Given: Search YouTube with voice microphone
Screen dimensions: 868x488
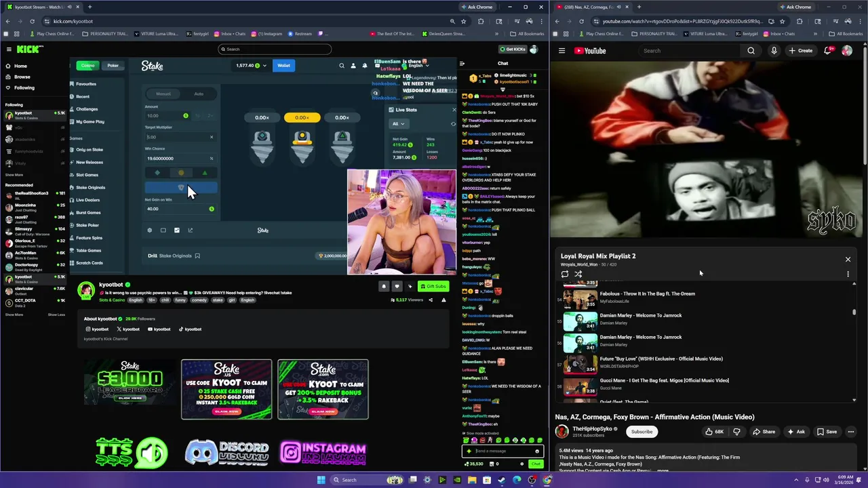Looking at the screenshot, I should [x=774, y=51].
